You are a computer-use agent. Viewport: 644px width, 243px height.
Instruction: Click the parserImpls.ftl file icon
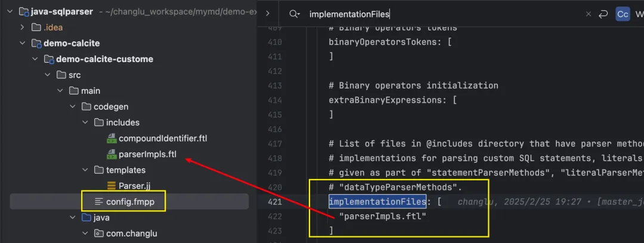(111, 155)
